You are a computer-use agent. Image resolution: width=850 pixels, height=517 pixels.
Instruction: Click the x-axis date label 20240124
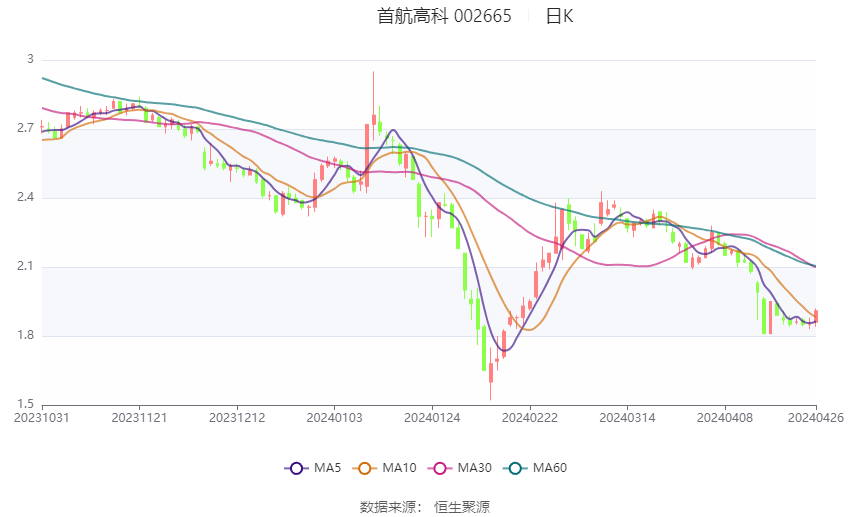click(x=432, y=418)
